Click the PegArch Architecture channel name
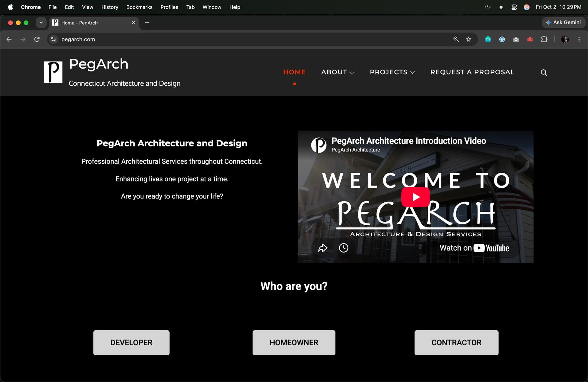This screenshot has height=382, width=588. point(356,150)
